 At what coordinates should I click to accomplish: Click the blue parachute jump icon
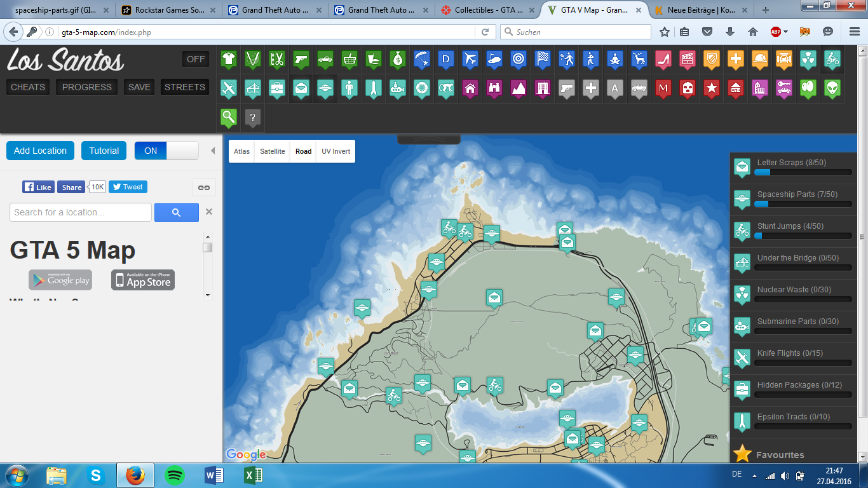click(421, 60)
